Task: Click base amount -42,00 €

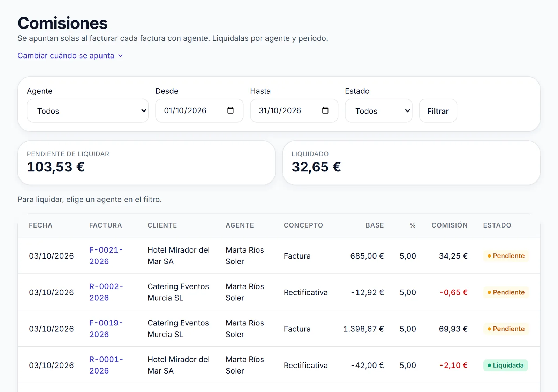Action: 367,365
